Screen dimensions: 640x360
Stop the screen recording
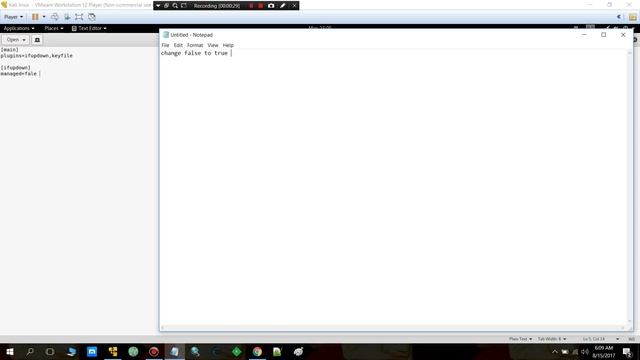pyautogui.click(x=260, y=6)
